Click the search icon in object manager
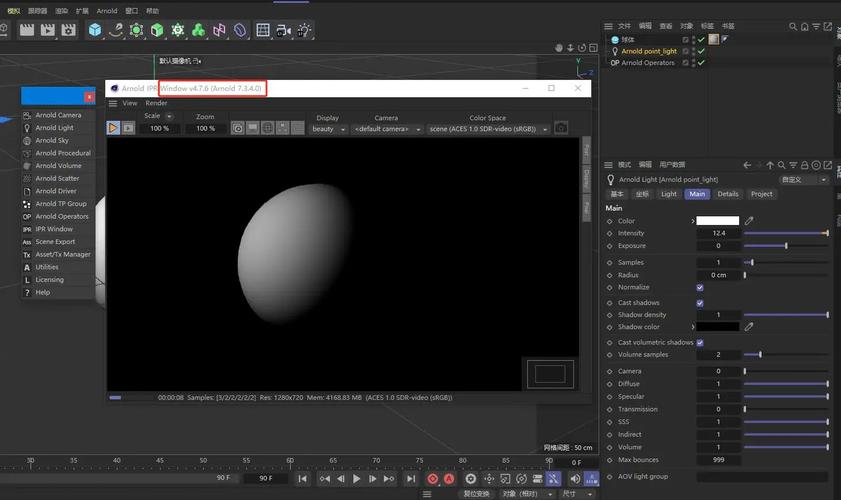 [793, 26]
